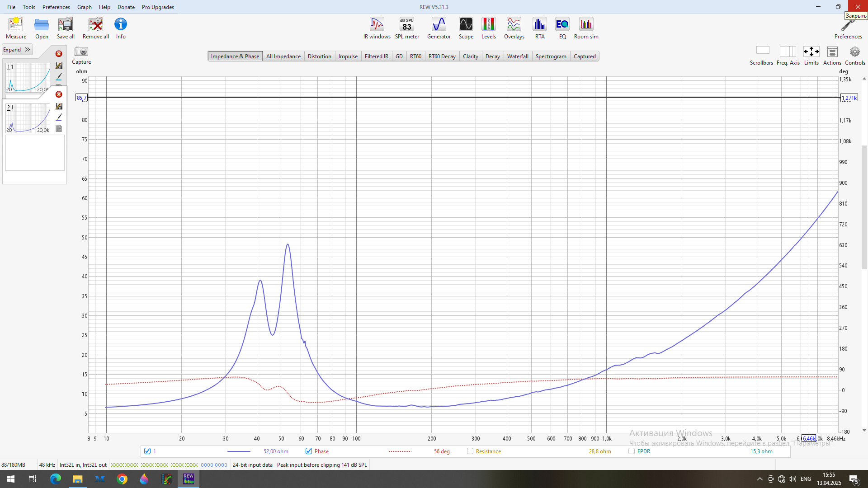Open a measurement file via Open icon
Image resolution: width=868 pixels, height=488 pixels.
(x=42, y=28)
